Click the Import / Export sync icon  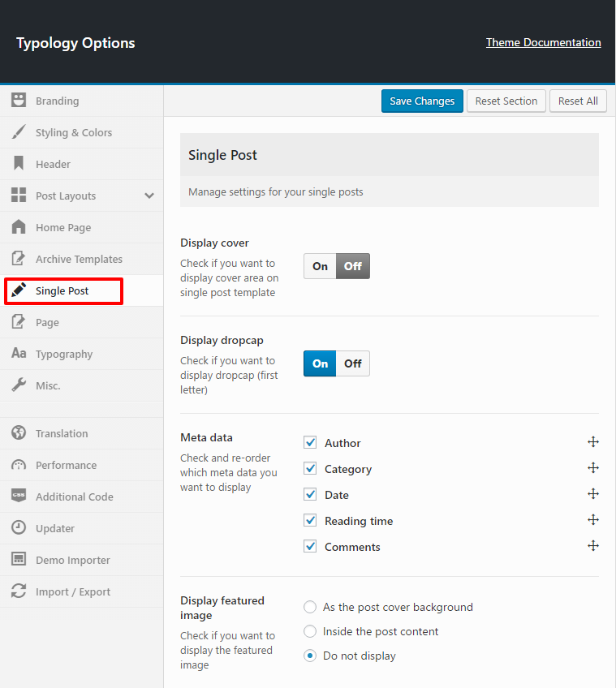tap(18, 591)
